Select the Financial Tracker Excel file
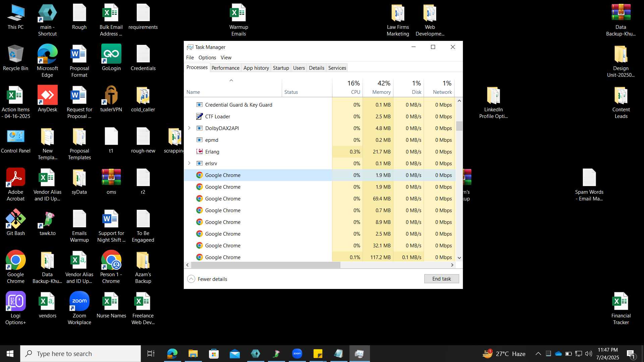Screen dimensions: 644x362 621,308
